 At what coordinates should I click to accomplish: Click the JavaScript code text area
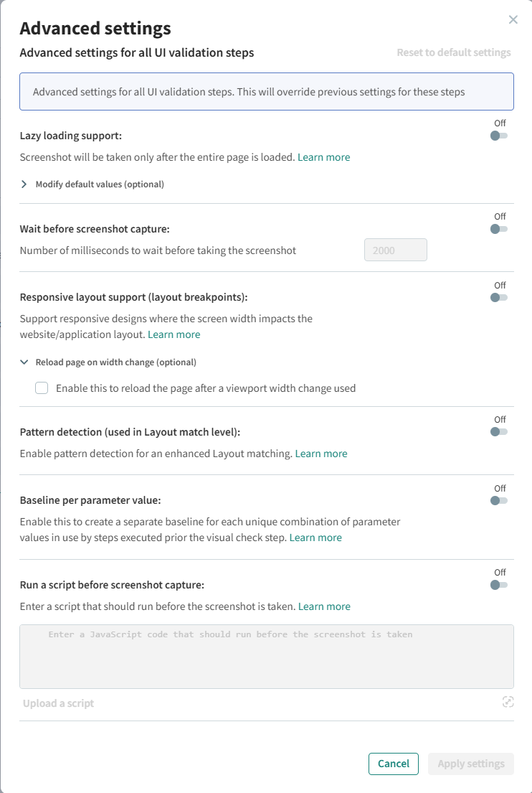point(267,657)
